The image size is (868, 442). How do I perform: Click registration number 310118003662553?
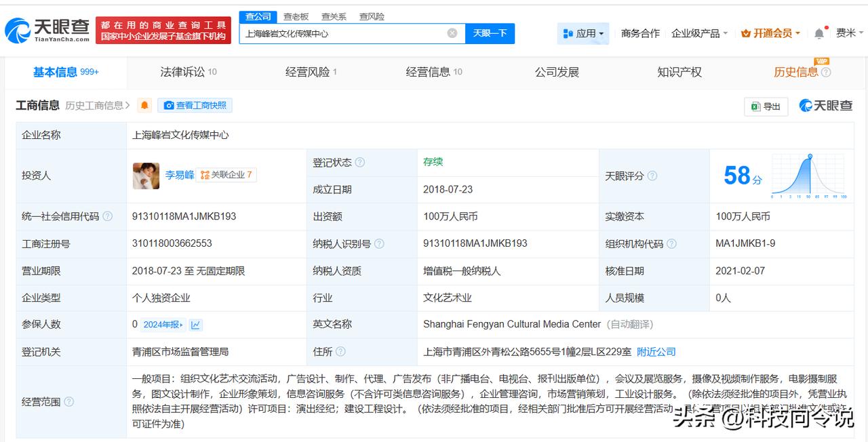click(x=172, y=243)
